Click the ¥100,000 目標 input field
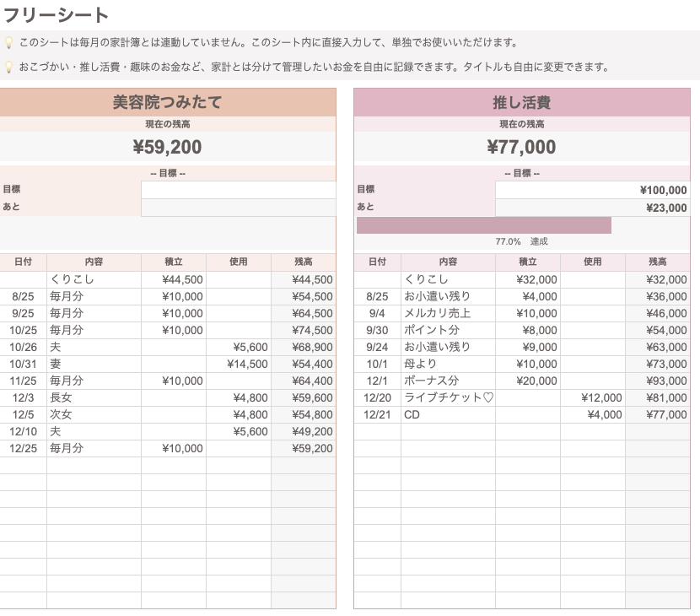Viewport: 700px width, 616px height. [x=592, y=190]
